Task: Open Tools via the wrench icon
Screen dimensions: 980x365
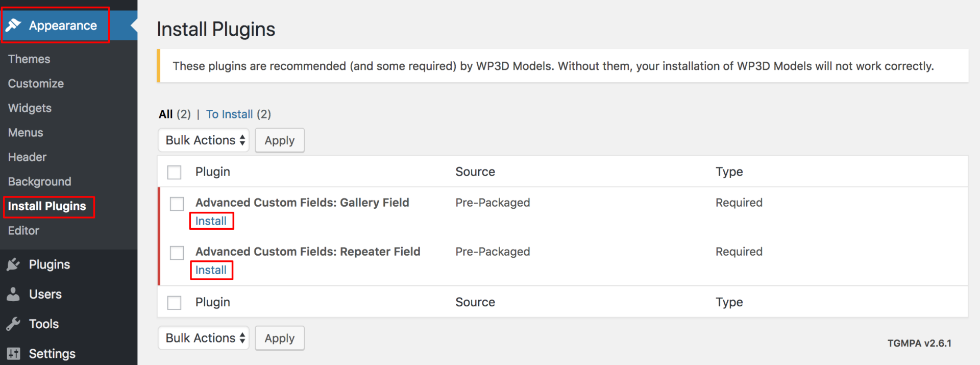Action: [x=14, y=324]
